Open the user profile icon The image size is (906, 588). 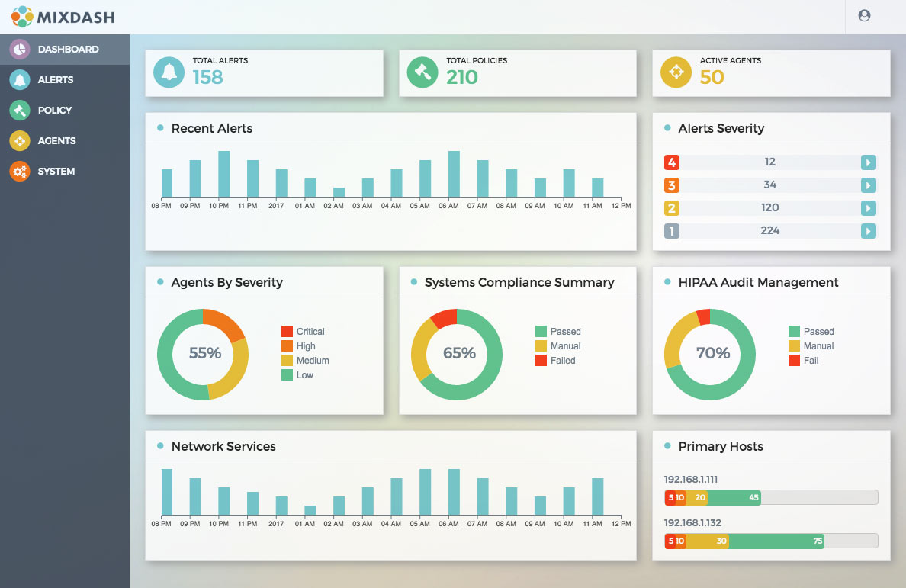(x=864, y=15)
